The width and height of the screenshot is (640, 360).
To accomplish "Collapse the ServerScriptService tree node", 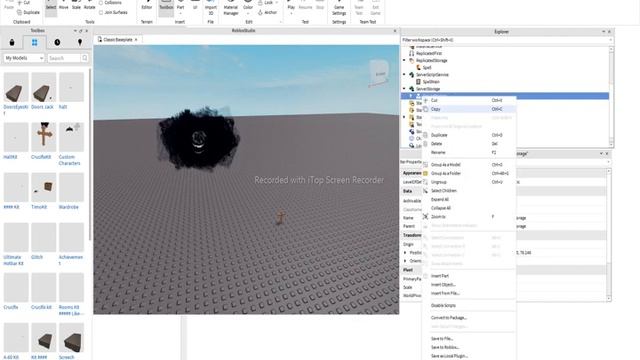I will (x=404, y=75).
